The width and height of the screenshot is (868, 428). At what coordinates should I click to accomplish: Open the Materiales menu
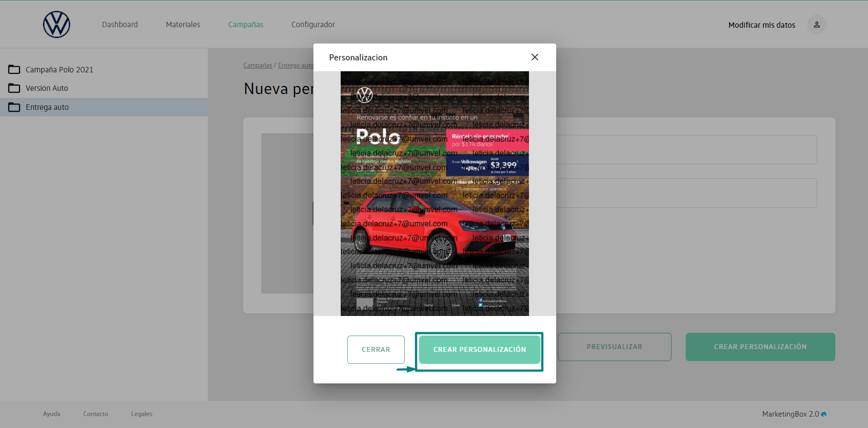tap(183, 24)
